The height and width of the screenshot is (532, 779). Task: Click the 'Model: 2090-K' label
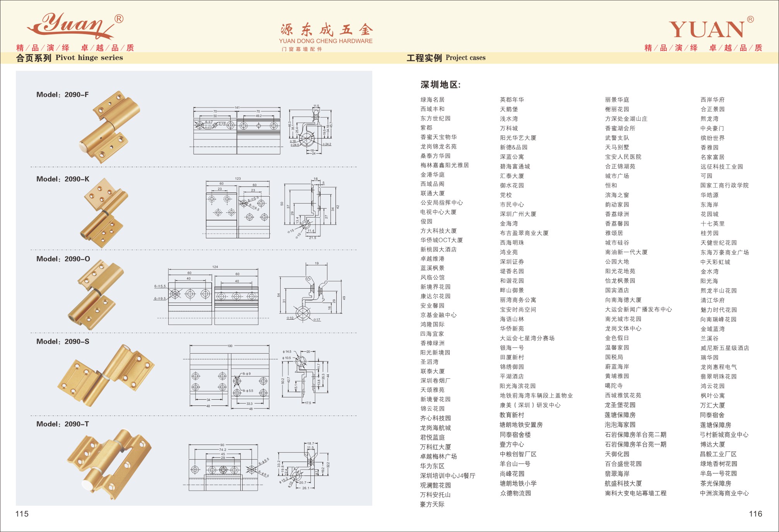click(63, 179)
